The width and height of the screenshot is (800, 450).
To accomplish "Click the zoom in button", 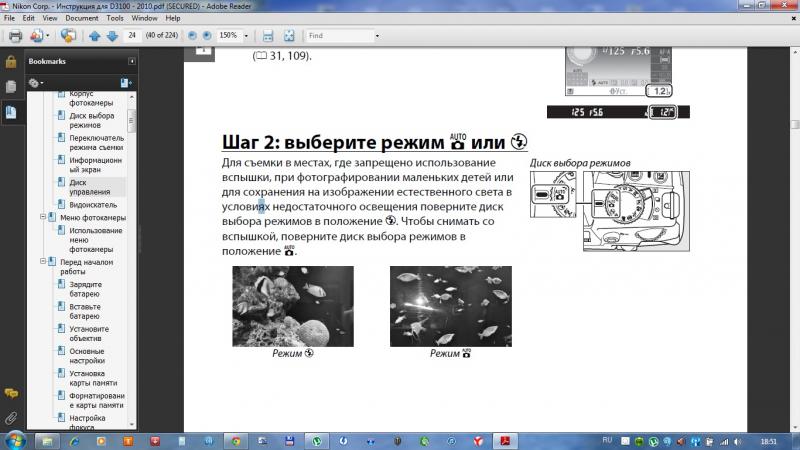I will point(207,36).
